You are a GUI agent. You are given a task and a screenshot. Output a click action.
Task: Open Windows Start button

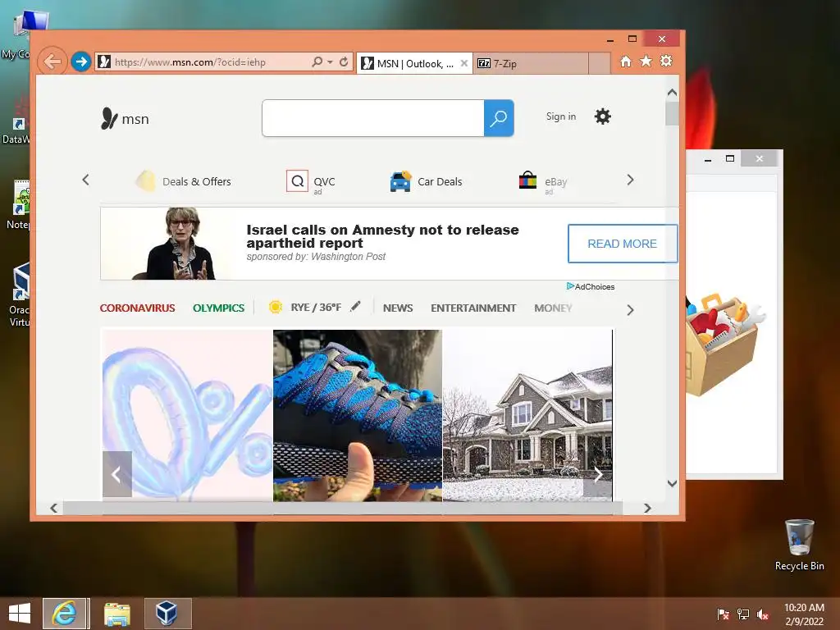click(20, 614)
